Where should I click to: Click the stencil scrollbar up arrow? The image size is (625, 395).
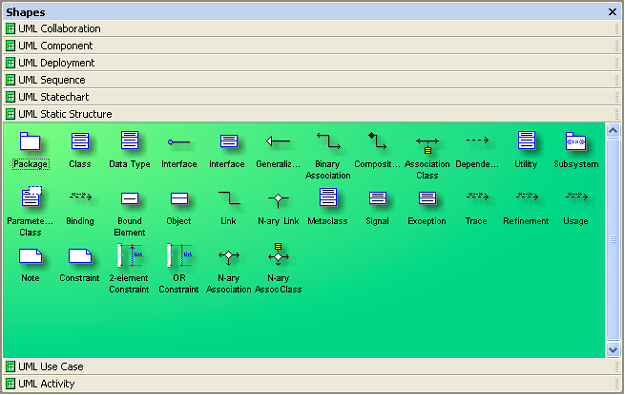tap(613, 131)
